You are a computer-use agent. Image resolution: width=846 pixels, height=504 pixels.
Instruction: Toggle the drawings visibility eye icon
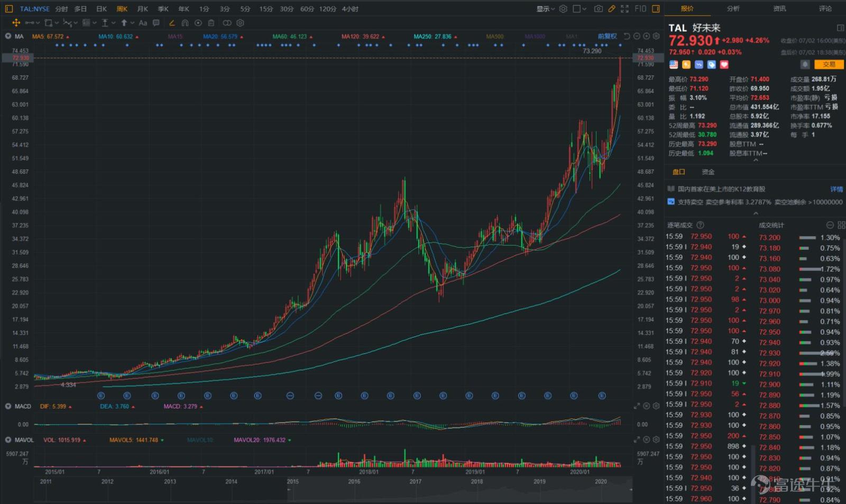[x=198, y=23]
